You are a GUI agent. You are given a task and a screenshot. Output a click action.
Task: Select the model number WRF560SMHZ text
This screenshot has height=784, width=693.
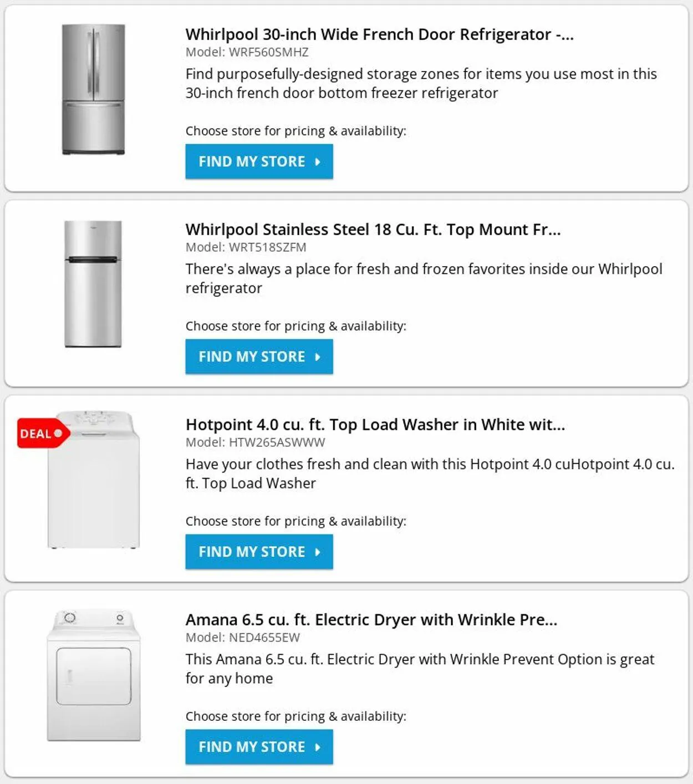pos(268,52)
